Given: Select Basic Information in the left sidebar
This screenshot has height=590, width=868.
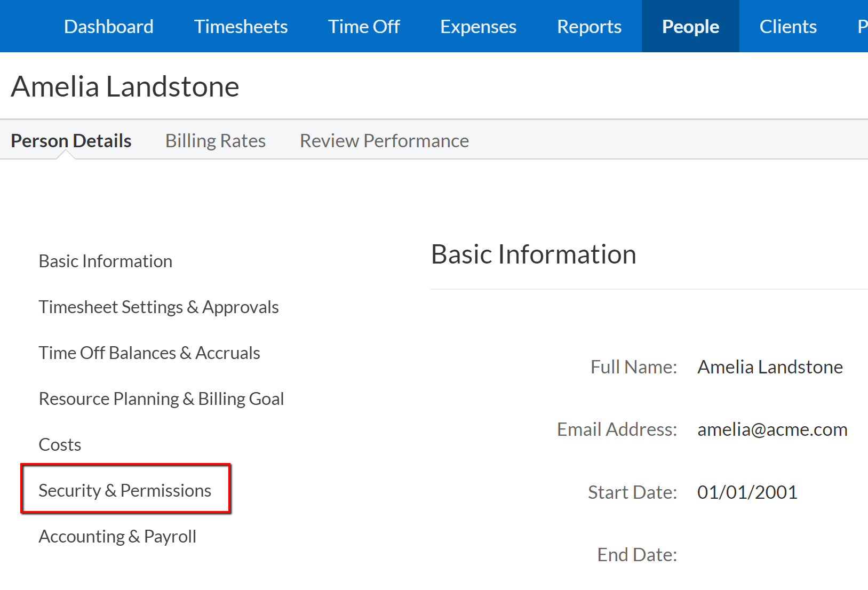Looking at the screenshot, I should (x=106, y=261).
